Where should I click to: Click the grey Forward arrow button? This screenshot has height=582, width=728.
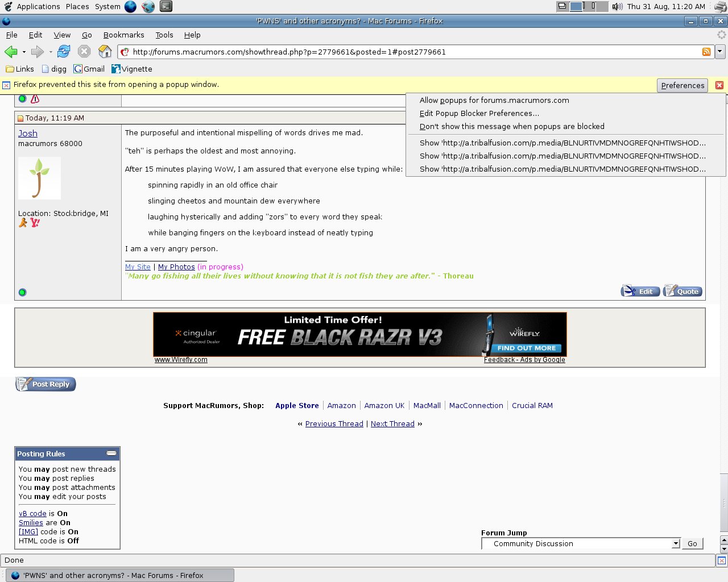coord(38,52)
